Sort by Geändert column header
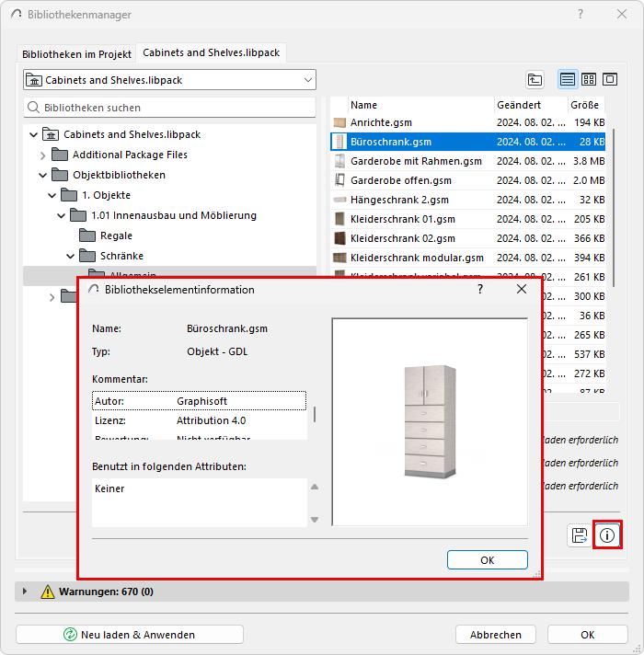Image resolution: width=644 pixels, height=655 pixels. (531, 105)
